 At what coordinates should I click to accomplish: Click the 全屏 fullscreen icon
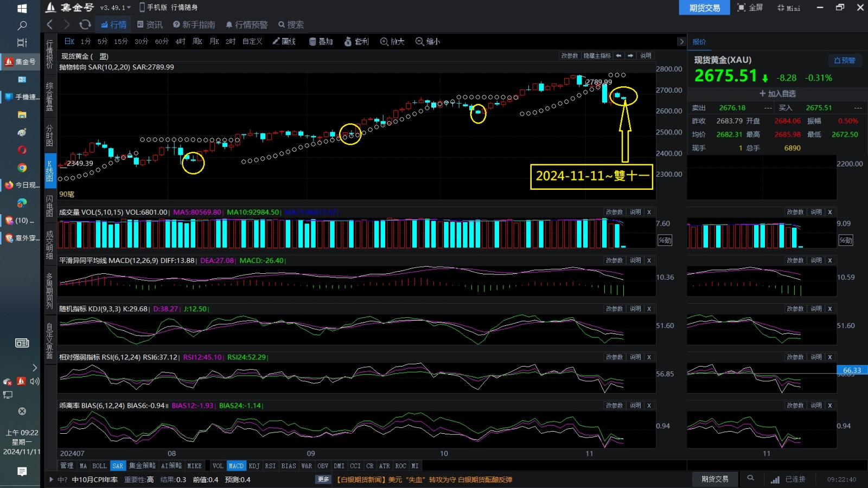(742, 8)
